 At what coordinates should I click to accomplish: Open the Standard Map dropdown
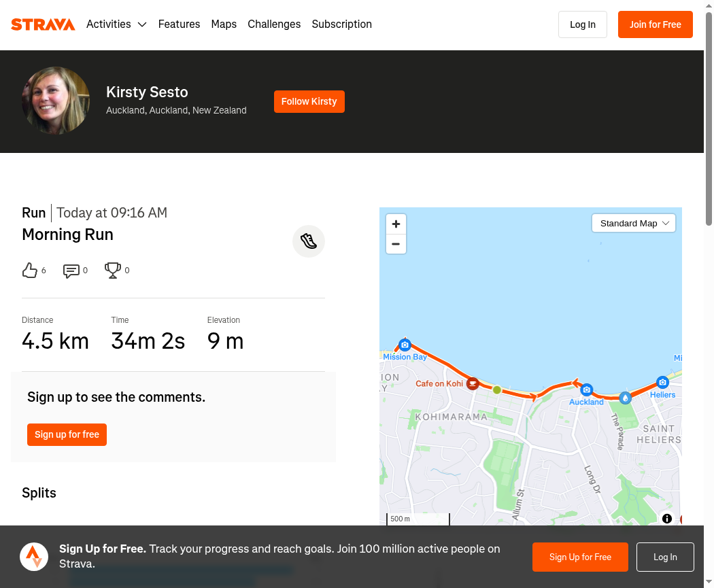633,224
